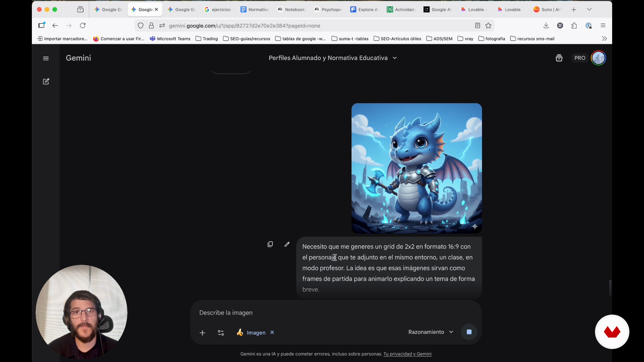The width and height of the screenshot is (644, 362).
Task: Switch to the ejercicios tab
Action: [x=218, y=10]
